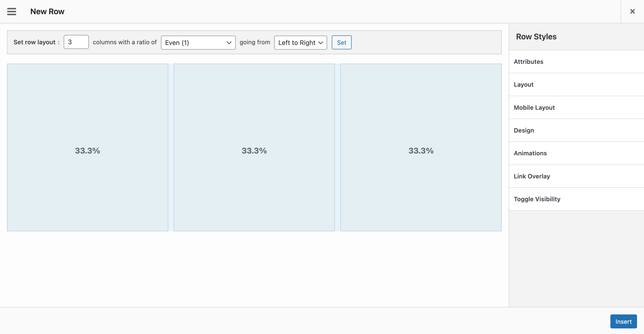Click the Attributes menu item

pos(528,62)
